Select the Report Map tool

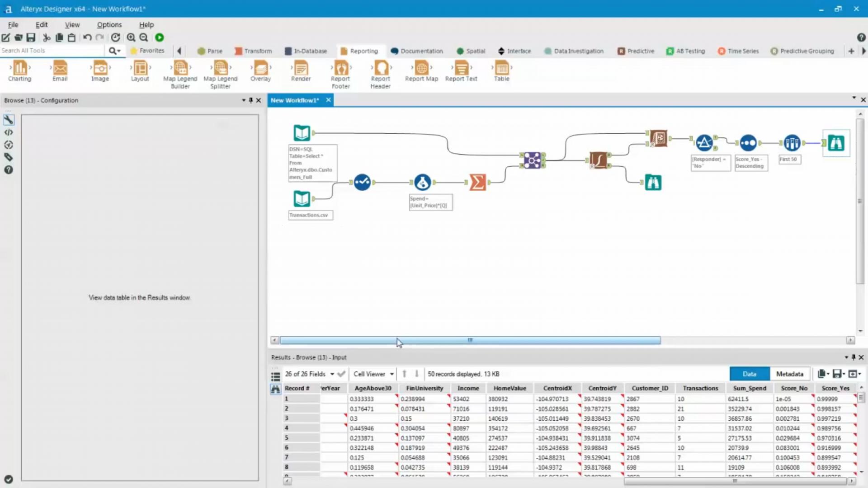click(421, 71)
